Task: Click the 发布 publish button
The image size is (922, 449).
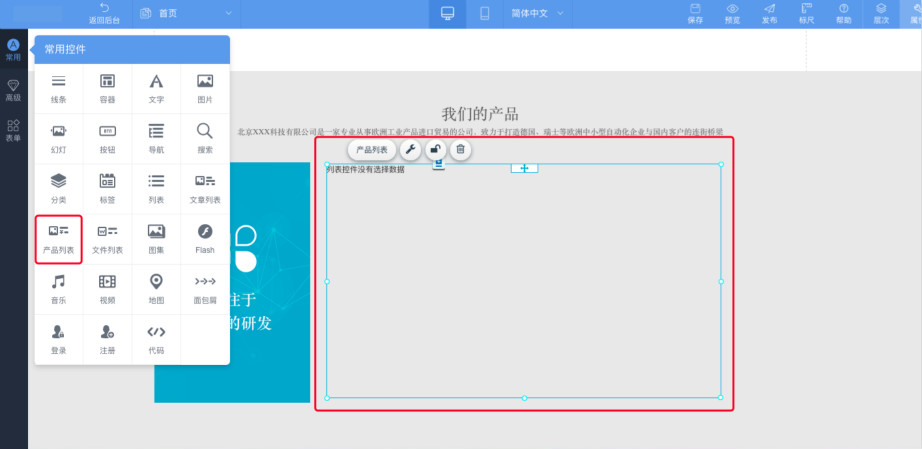Action: click(769, 13)
